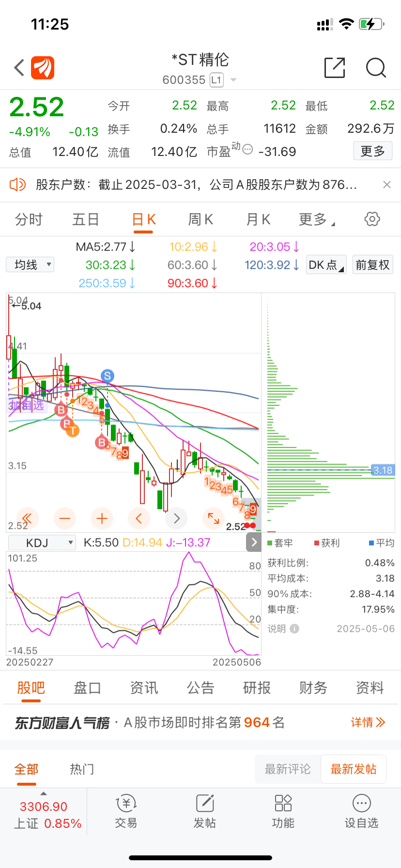Open the search magnifier icon

[376, 68]
